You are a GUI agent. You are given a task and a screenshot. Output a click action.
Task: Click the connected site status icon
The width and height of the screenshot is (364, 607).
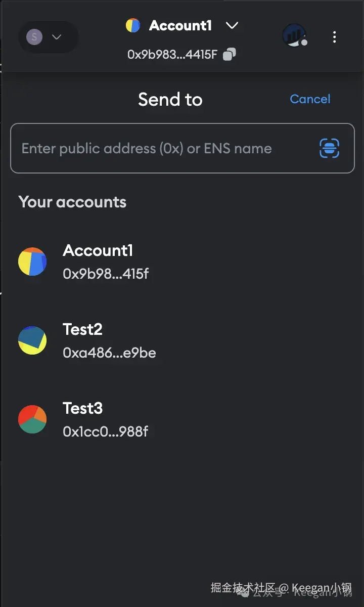click(x=294, y=35)
